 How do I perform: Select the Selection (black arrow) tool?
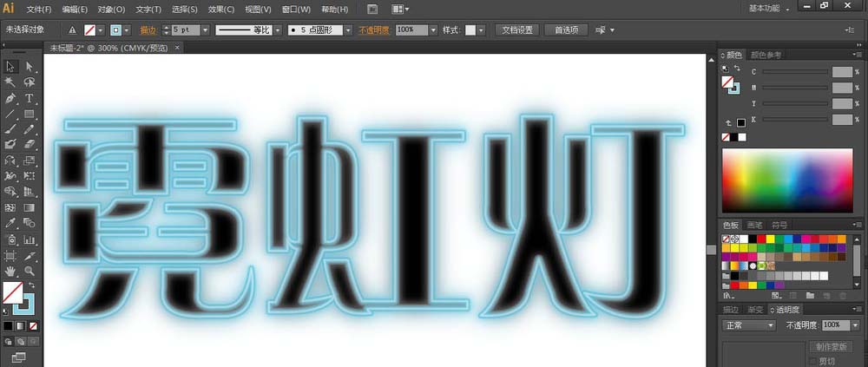(10, 67)
